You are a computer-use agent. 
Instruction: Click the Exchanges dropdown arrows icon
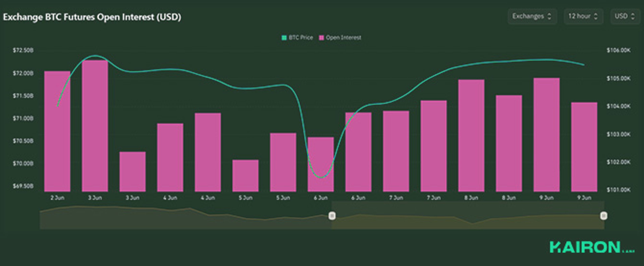click(x=549, y=16)
